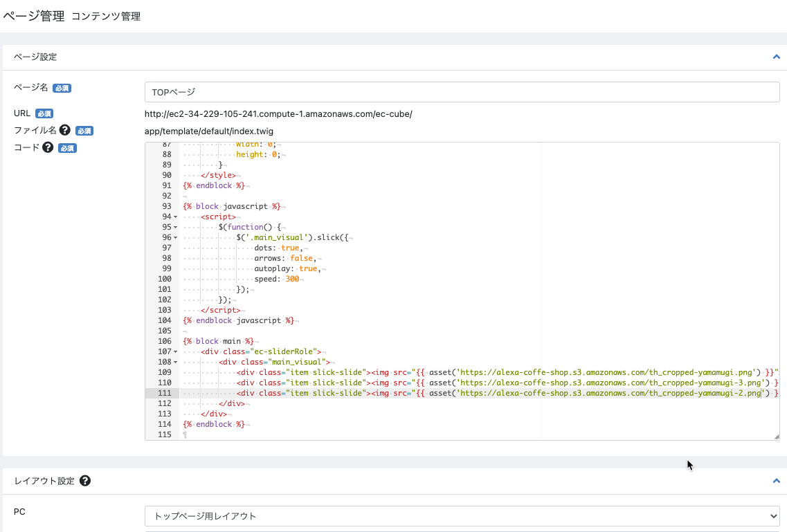Open help icon beside コード
The height and width of the screenshot is (532, 787).
(48, 147)
